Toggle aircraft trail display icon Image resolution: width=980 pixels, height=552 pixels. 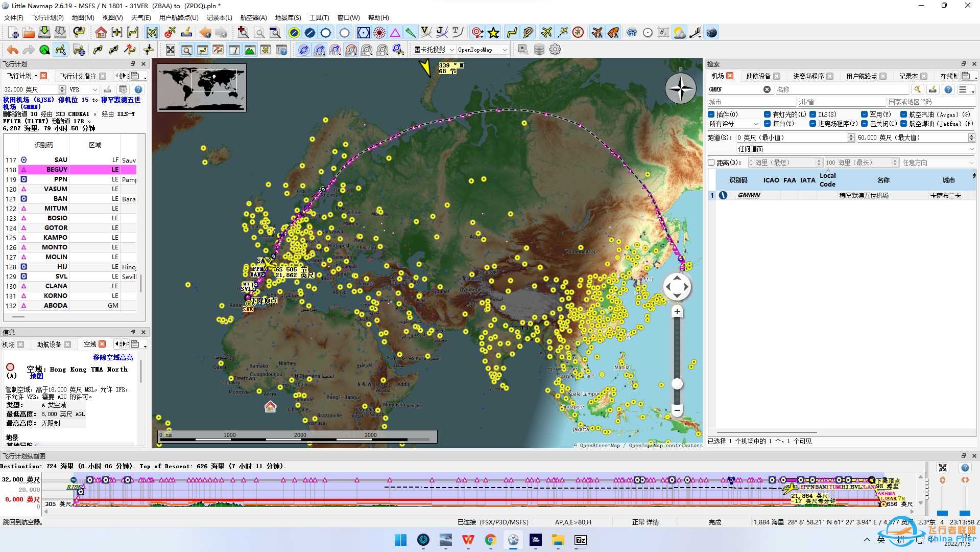point(562,33)
